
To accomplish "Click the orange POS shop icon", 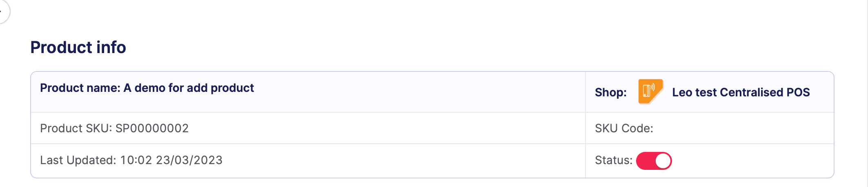I will click(x=650, y=91).
